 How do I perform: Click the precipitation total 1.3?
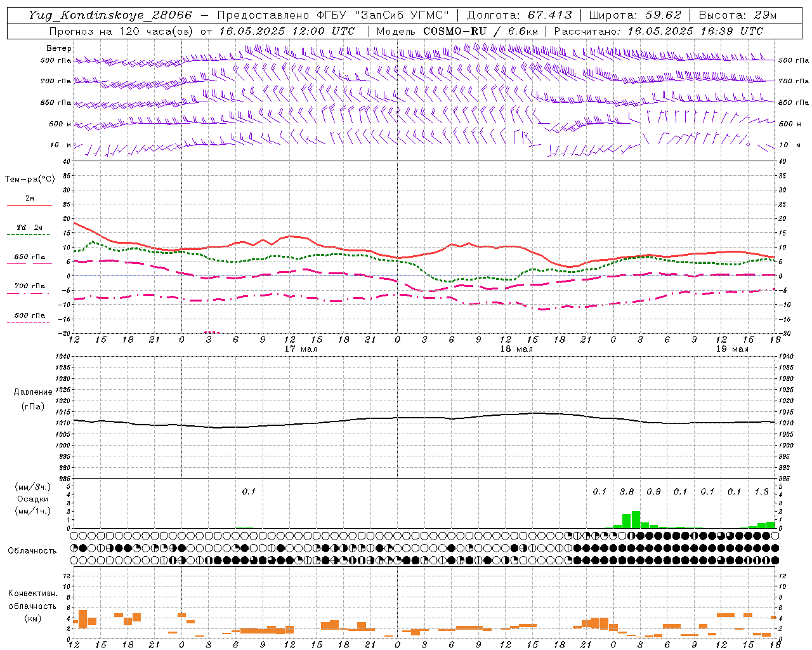(761, 491)
